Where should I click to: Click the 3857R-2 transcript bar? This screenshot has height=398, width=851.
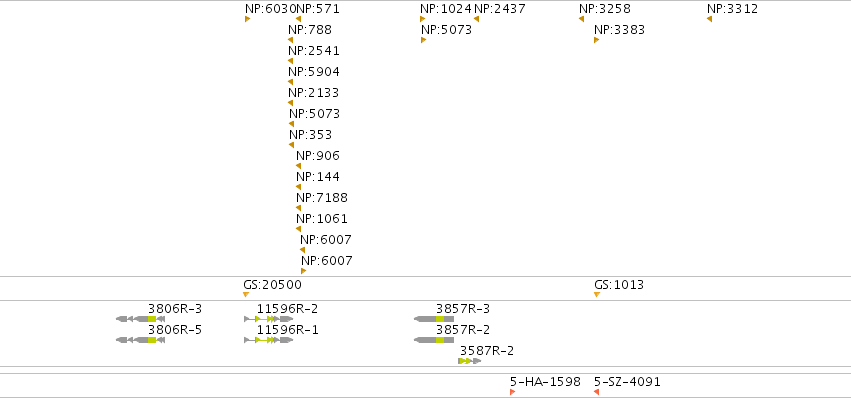pos(434,340)
